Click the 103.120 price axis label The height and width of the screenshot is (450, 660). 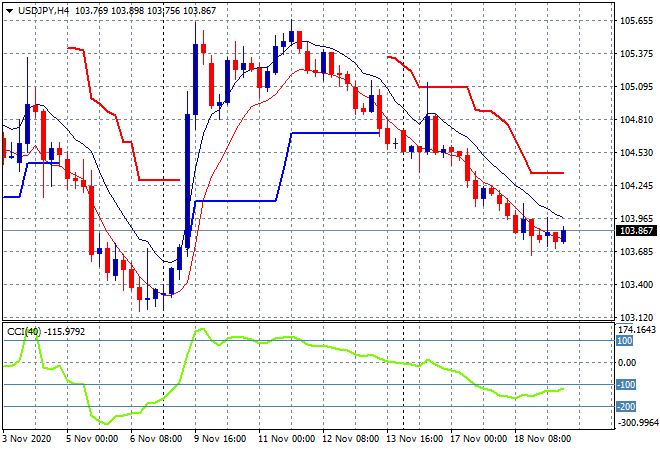coord(632,317)
